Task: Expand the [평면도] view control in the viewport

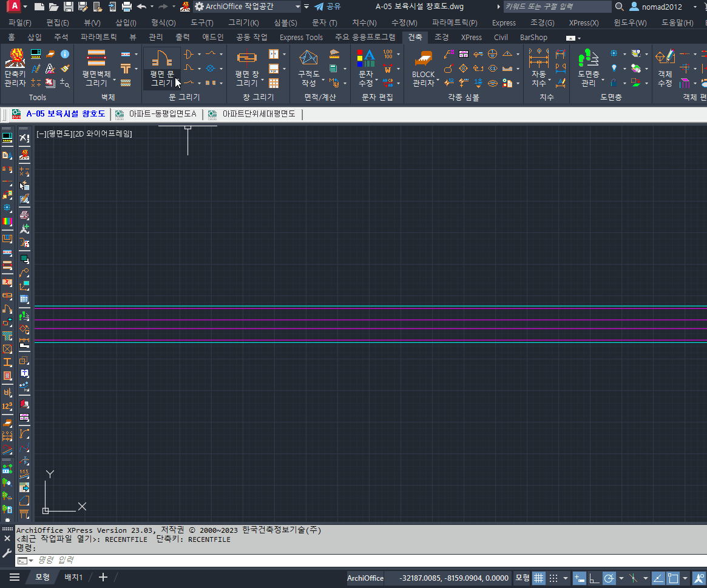Action: pyautogui.click(x=59, y=133)
